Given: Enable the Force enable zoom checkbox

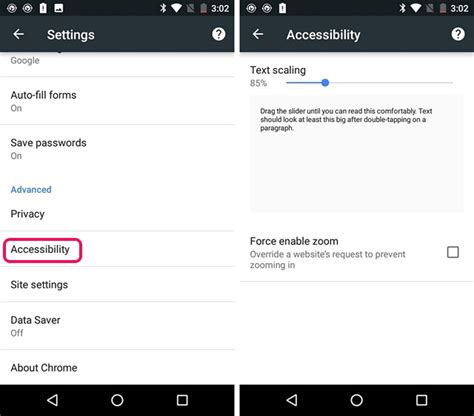Looking at the screenshot, I should coord(453,252).
